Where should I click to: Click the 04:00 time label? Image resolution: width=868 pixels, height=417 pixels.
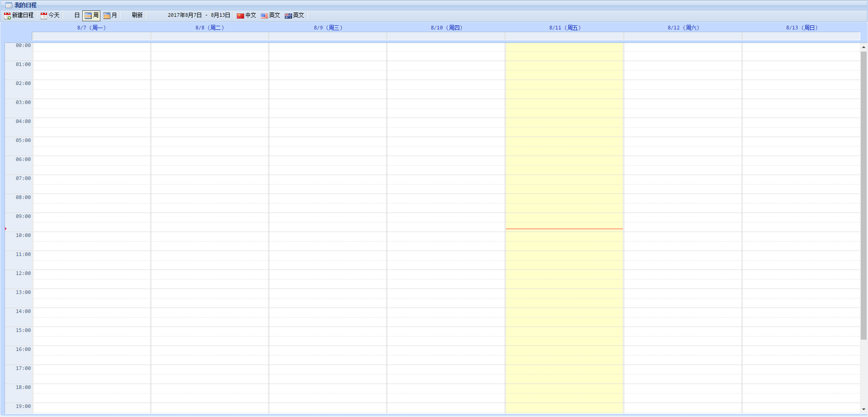(x=23, y=121)
